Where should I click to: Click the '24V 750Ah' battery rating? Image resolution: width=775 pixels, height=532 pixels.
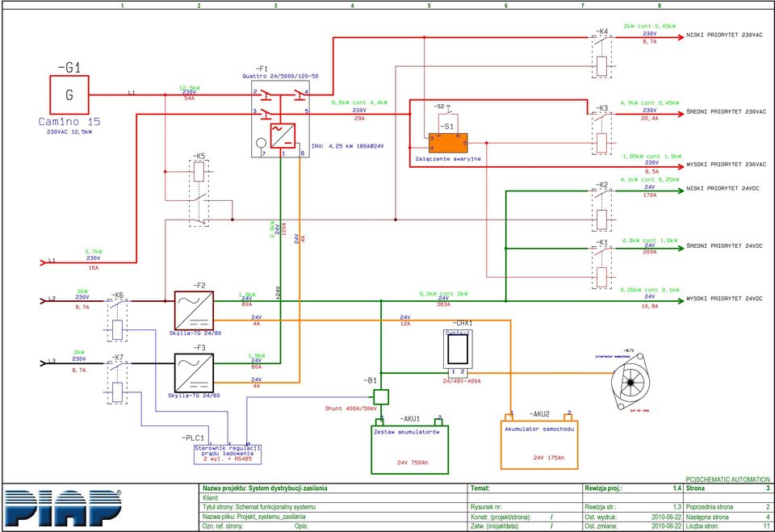point(413,463)
